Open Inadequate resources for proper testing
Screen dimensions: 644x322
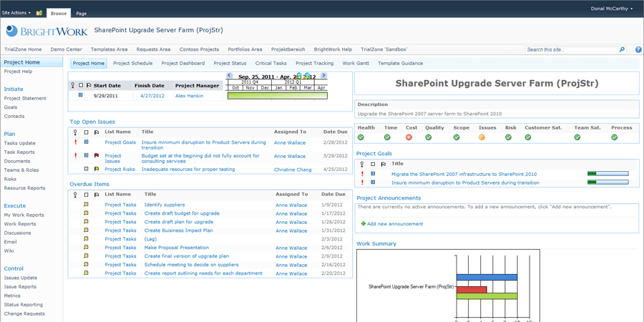coord(188,169)
